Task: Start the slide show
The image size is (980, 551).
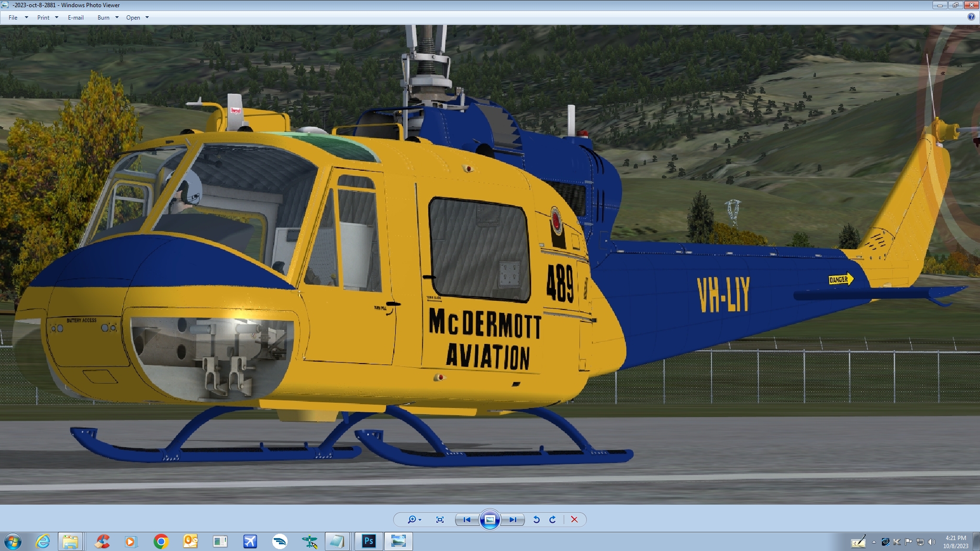Action: click(x=490, y=519)
